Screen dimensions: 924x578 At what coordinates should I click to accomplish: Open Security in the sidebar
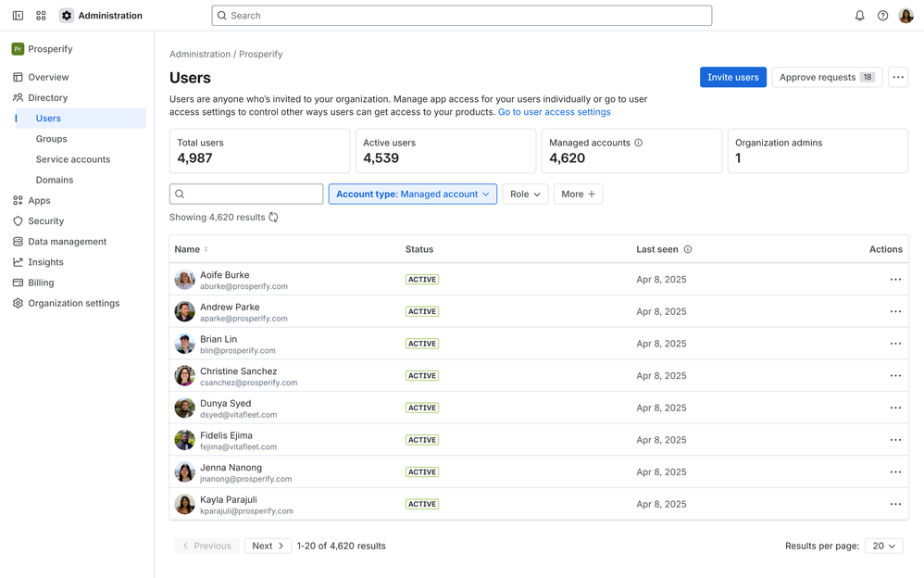[46, 221]
